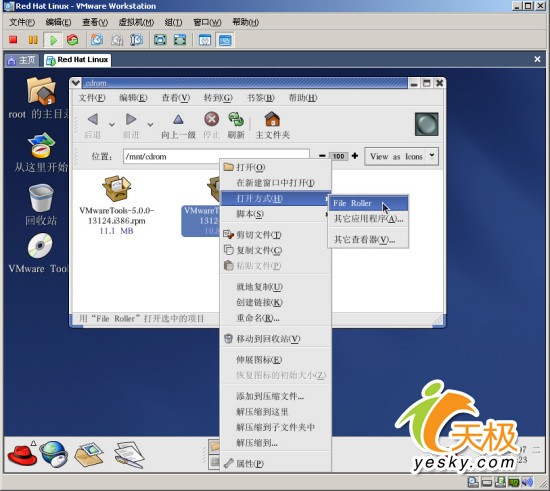Open the Snapshot Manager icon
The image size is (550, 491).
(x=136, y=40)
